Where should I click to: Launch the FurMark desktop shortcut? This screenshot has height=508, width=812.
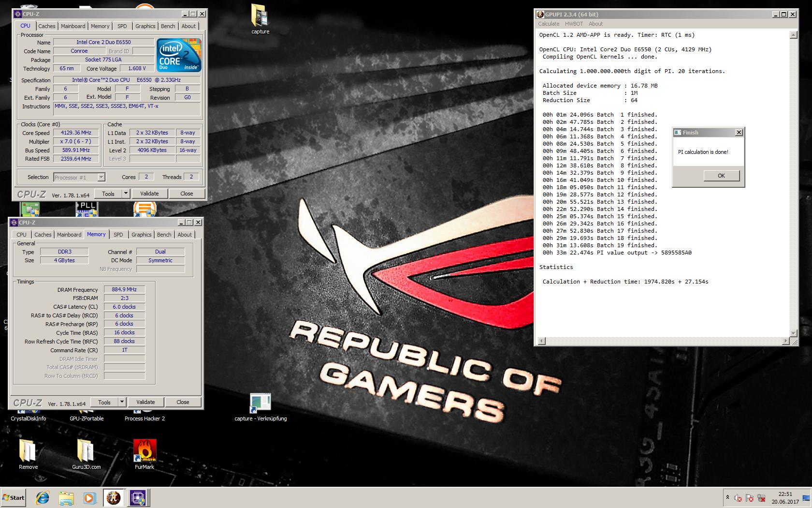pos(145,454)
